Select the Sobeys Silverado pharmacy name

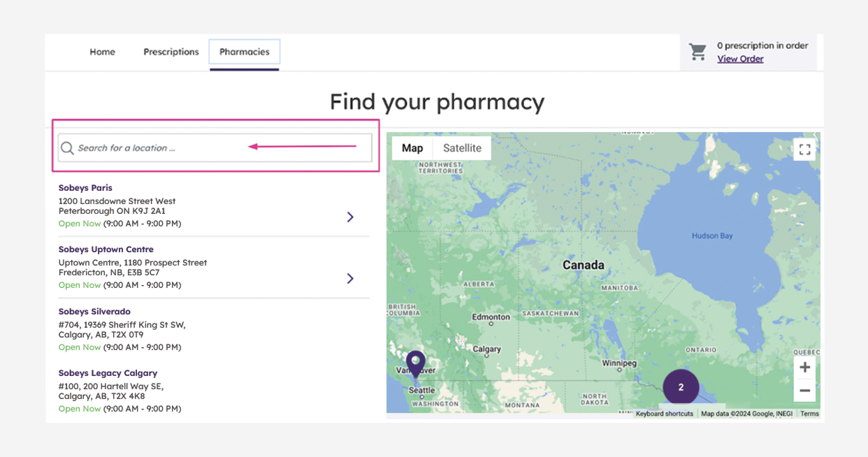(94, 311)
